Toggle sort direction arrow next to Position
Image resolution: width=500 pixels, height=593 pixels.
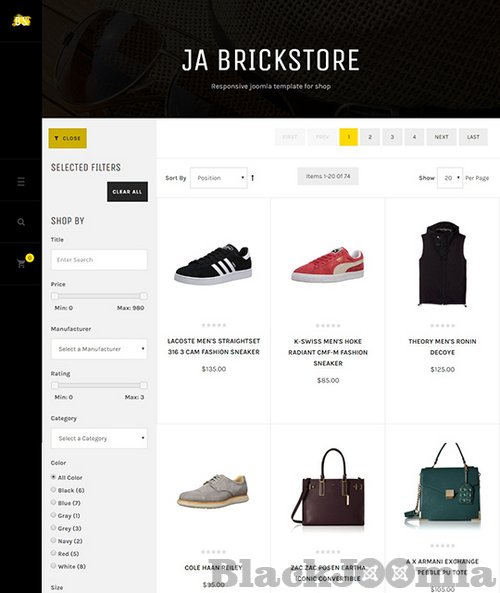(x=253, y=178)
